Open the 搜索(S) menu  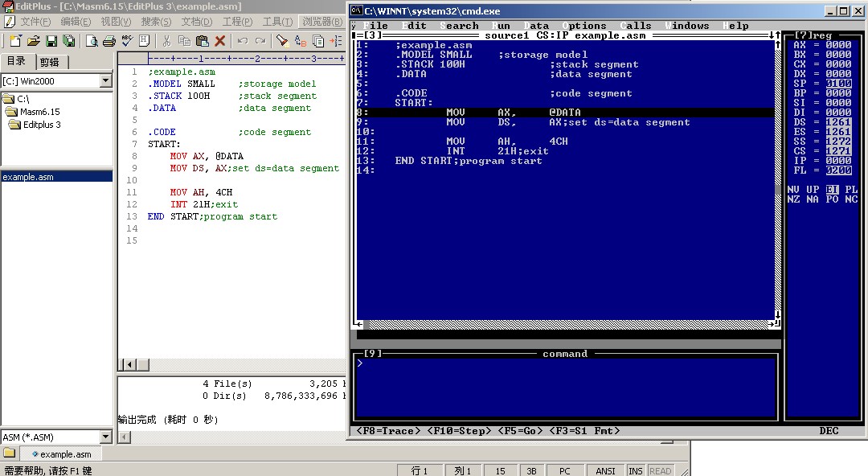[x=156, y=22]
